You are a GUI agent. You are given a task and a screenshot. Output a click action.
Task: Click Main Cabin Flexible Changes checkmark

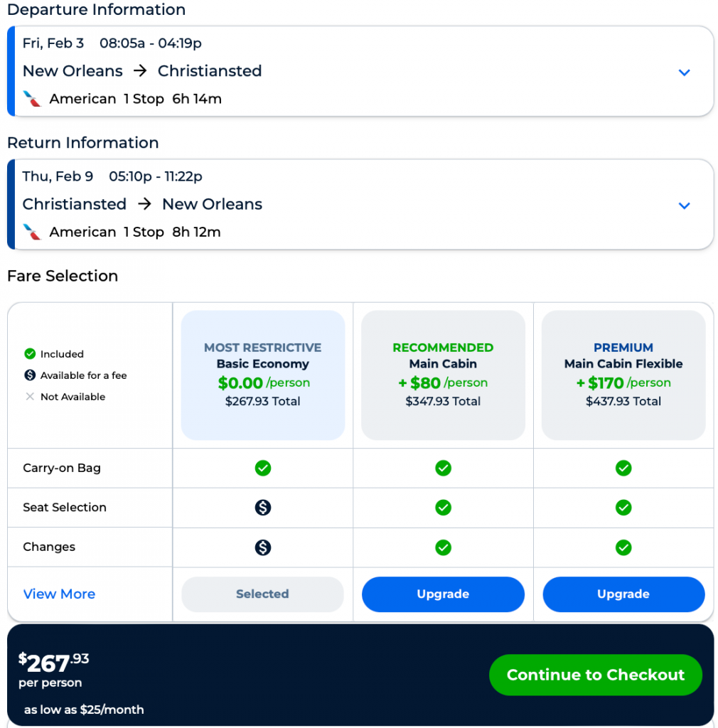623,547
